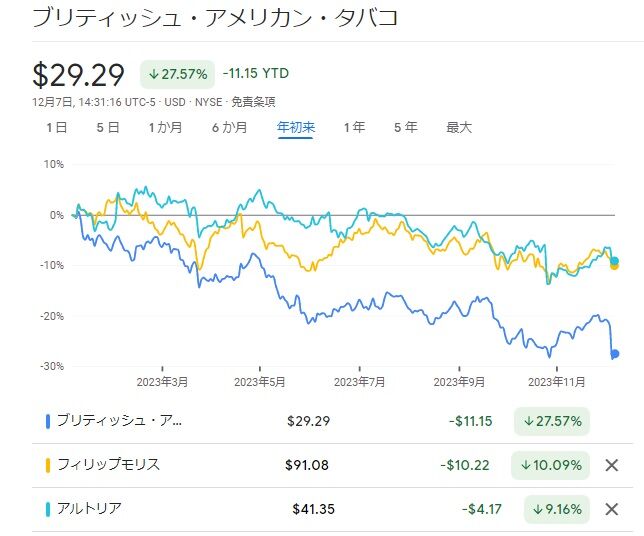The height and width of the screenshot is (536, 644).
Task: Click the ブリティッシュ・ア… legend row name
Action: click(x=119, y=421)
